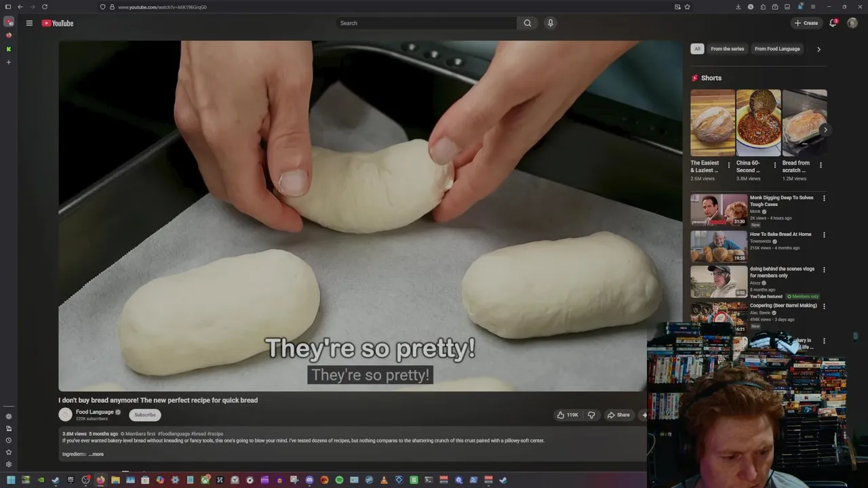Open Bread from scratch short thumbnail
The height and width of the screenshot is (488, 868).
click(x=804, y=123)
